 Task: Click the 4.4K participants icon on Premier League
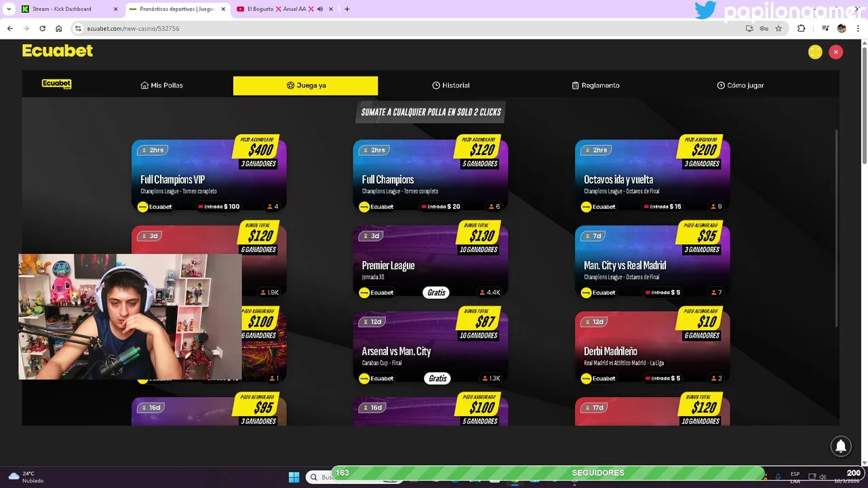[490, 293]
